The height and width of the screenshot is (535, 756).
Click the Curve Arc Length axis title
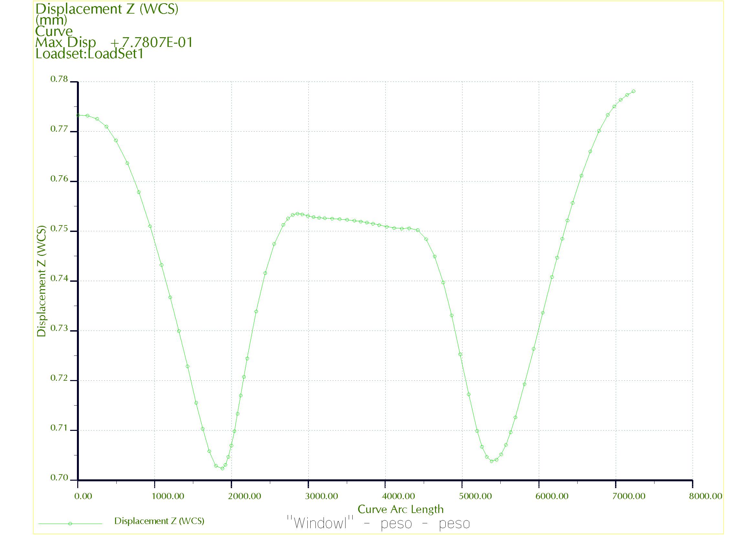[x=400, y=509]
